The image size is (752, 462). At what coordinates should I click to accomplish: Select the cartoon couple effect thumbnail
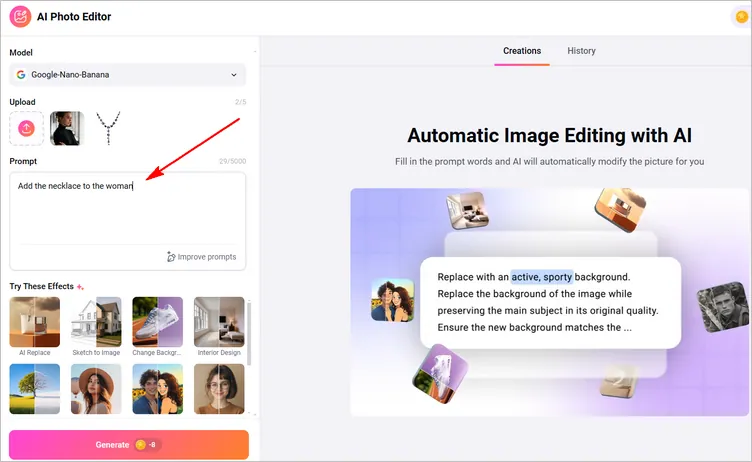pyautogui.click(x=157, y=389)
